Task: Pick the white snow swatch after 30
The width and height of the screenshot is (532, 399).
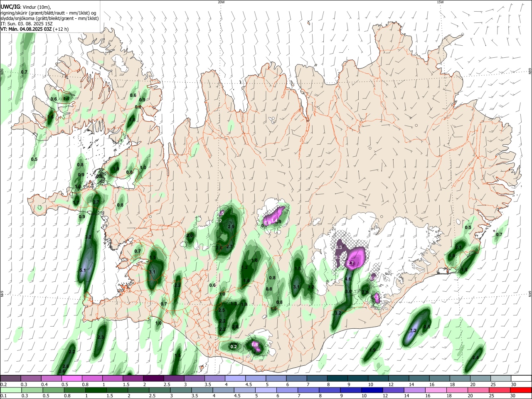Action: pos(521,378)
